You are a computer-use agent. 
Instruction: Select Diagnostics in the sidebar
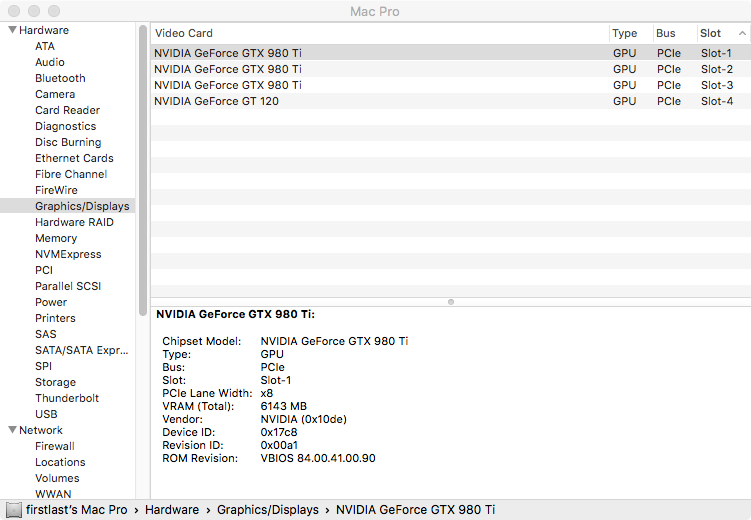click(x=66, y=126)
